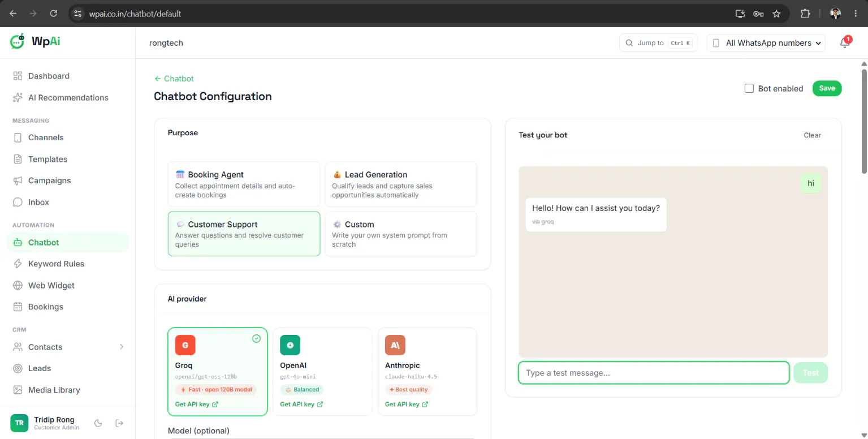868x439 pixels.
Task: Open the browser extensions icon
Action: (x=805, y=14)
